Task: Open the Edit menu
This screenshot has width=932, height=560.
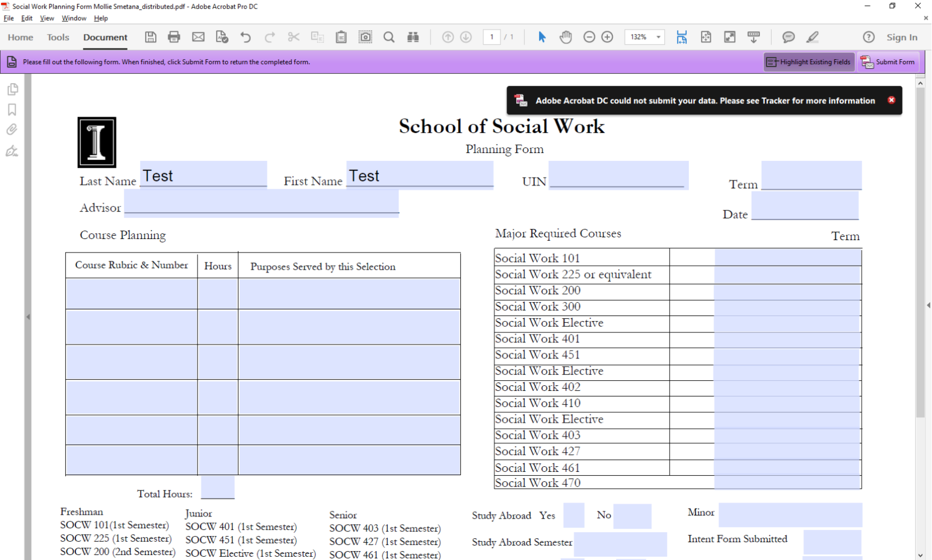Action: coord(27,18)
